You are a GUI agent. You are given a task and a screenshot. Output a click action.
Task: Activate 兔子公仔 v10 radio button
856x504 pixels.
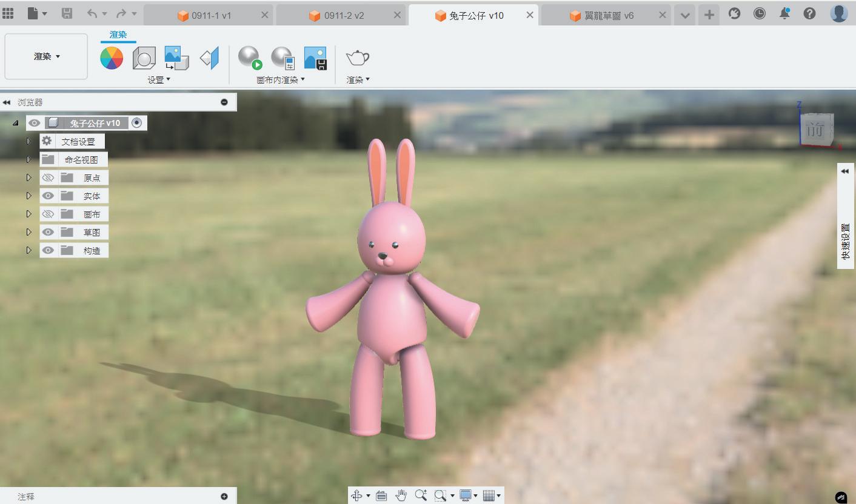coord(137,123)
